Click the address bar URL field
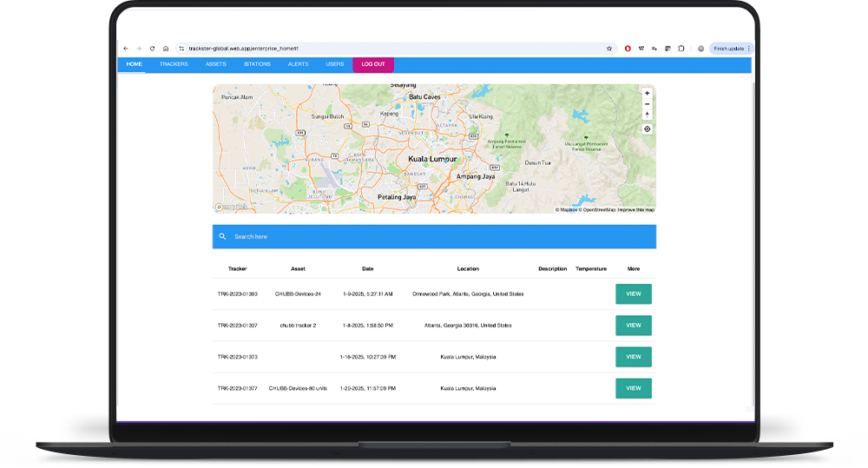The height and width of the screenshot is (468, 868). click(395, 49)
